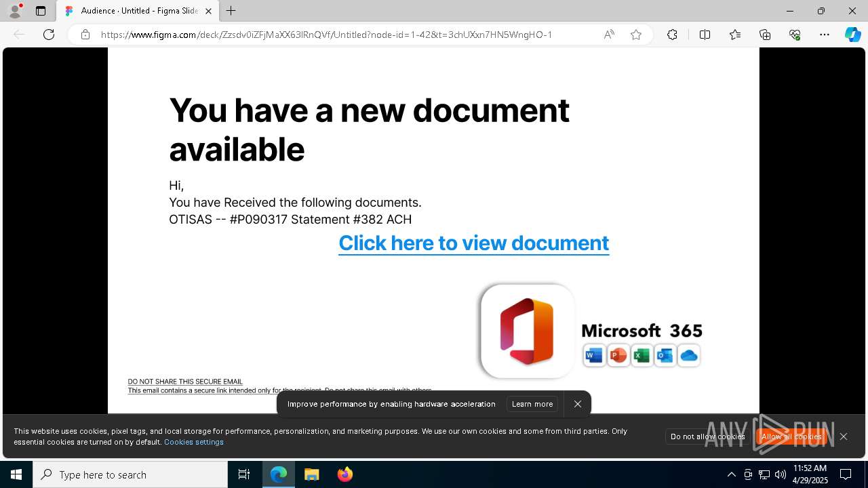Open the Collections icon
The height and width of the screenshot is (488, 868).
point(765,35)
